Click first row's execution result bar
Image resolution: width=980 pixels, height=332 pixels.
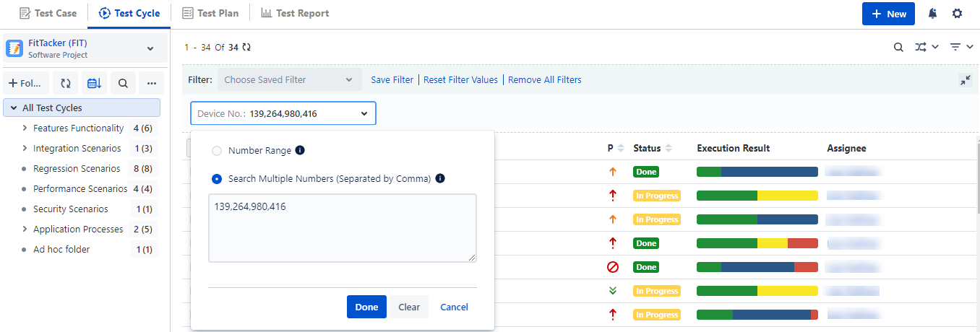pyautogui.click(x=757, y=172)
